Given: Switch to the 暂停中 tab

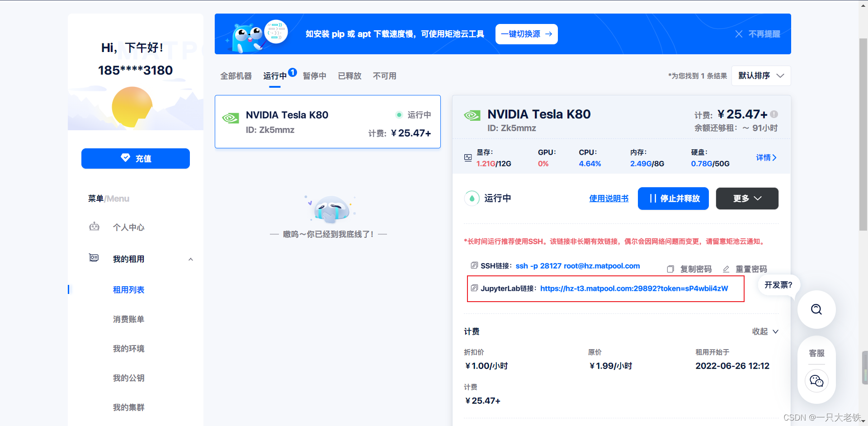Looking at the screenshot, I should coord(315,76).
